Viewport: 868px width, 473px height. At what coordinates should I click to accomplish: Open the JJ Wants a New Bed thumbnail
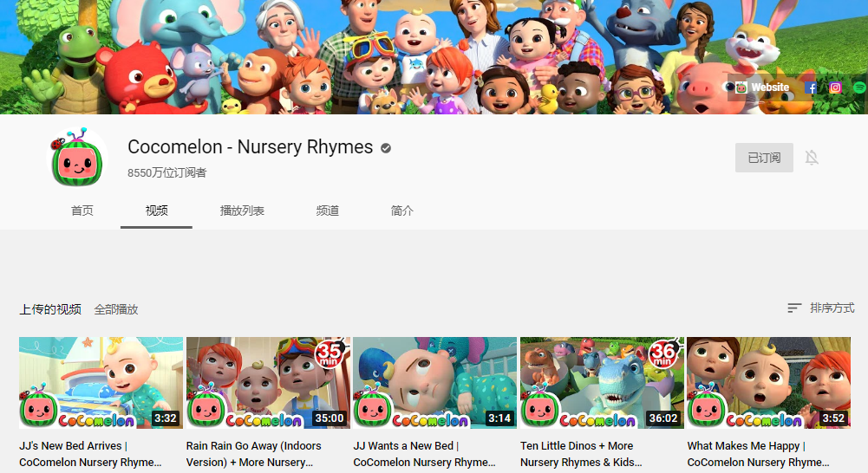[x=435, y=383]
